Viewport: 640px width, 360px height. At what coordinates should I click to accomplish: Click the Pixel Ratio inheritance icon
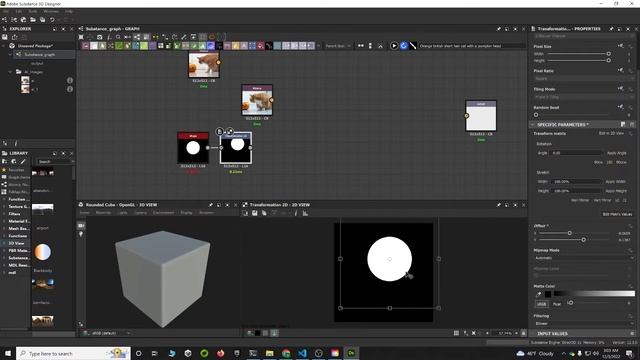[620, 70]
